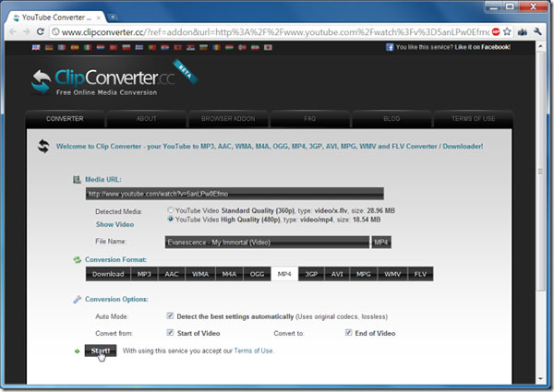Open the CONVERTER navigation tab
Viewport: 554px width, 392px height.
[x=65, y=119]
